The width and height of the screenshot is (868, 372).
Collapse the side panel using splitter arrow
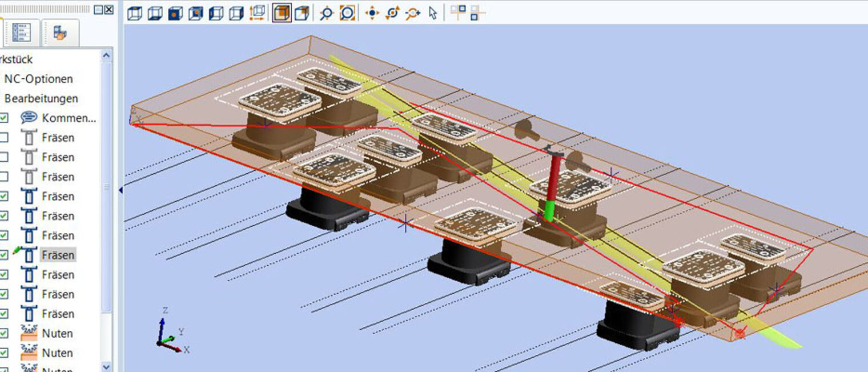(x=120, y=190)
